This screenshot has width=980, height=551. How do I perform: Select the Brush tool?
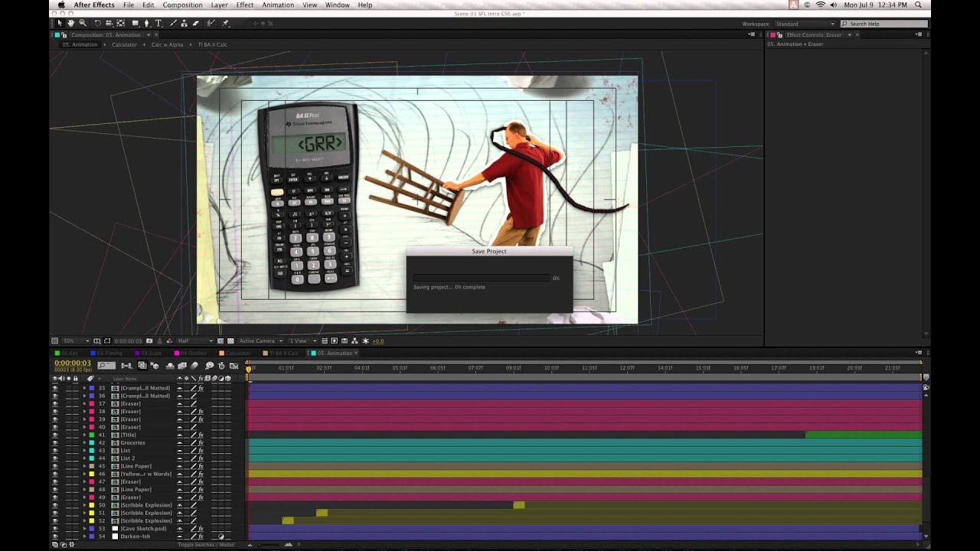174,24
